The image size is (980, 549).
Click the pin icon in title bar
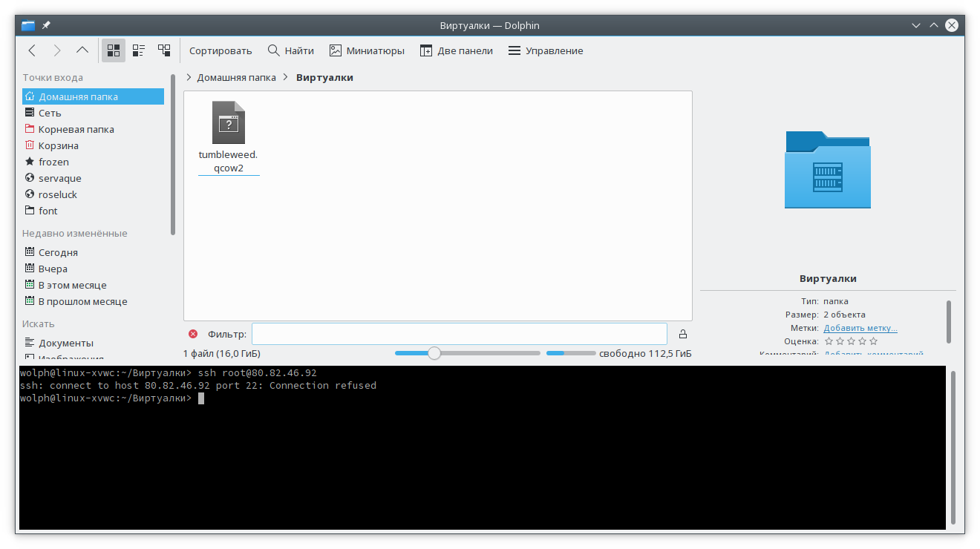pyautogui.click(x=46, y=25)
